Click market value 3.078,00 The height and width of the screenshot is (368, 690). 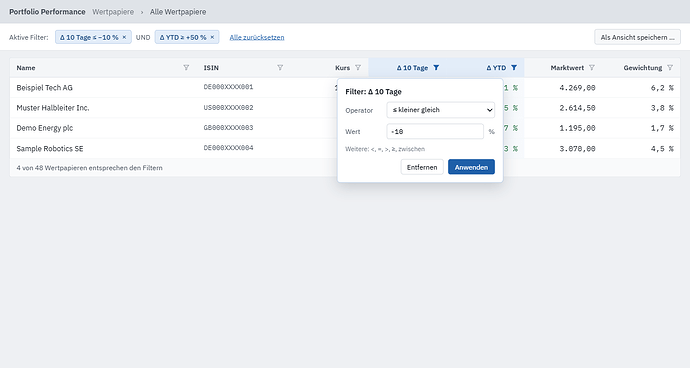577,149
